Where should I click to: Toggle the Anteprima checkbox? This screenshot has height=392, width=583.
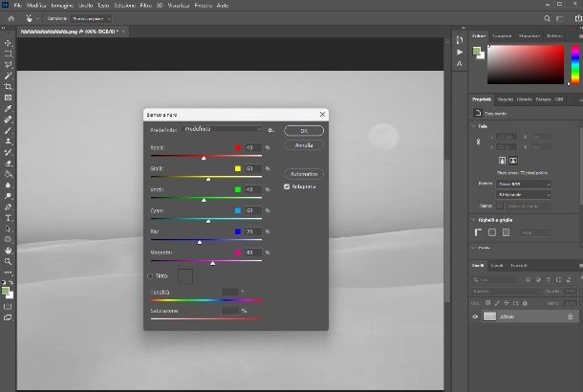coord(287,186)
